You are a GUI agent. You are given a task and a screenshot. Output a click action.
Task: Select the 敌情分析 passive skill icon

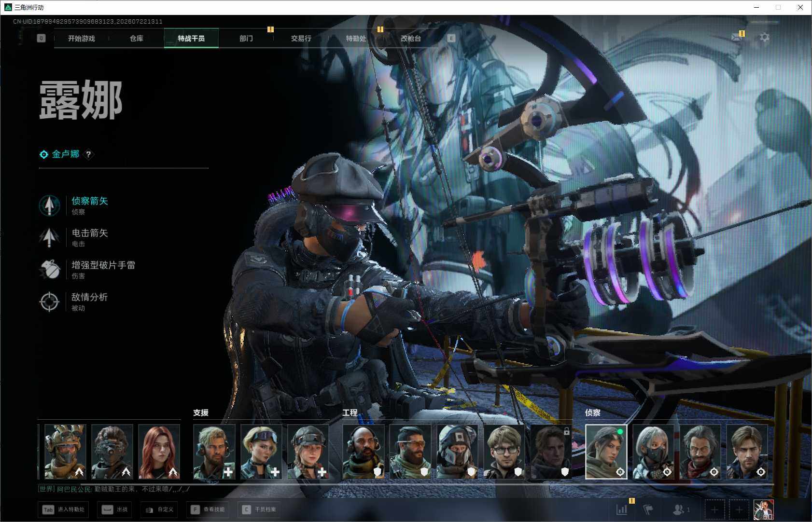49,302
